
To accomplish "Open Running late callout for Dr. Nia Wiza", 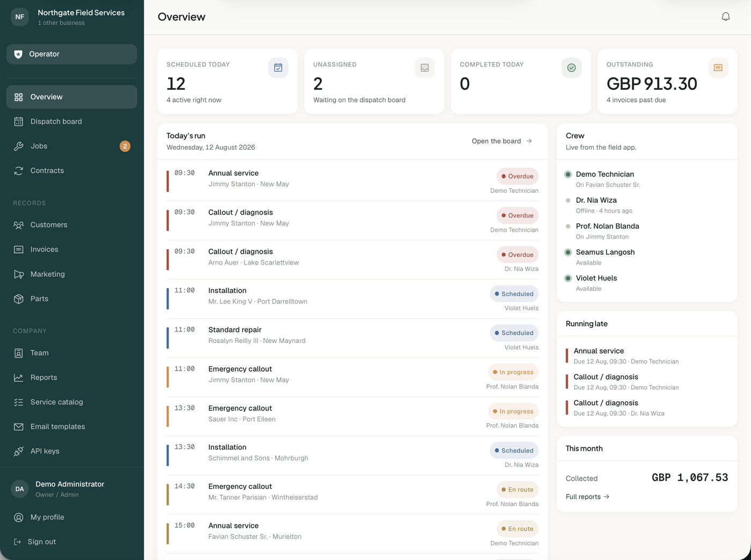I will [x=647, y=408].
